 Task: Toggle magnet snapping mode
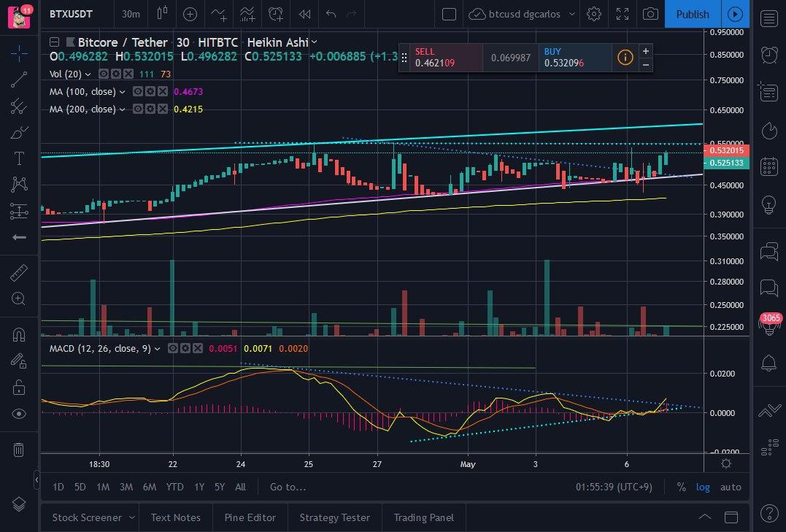point(20,334)
